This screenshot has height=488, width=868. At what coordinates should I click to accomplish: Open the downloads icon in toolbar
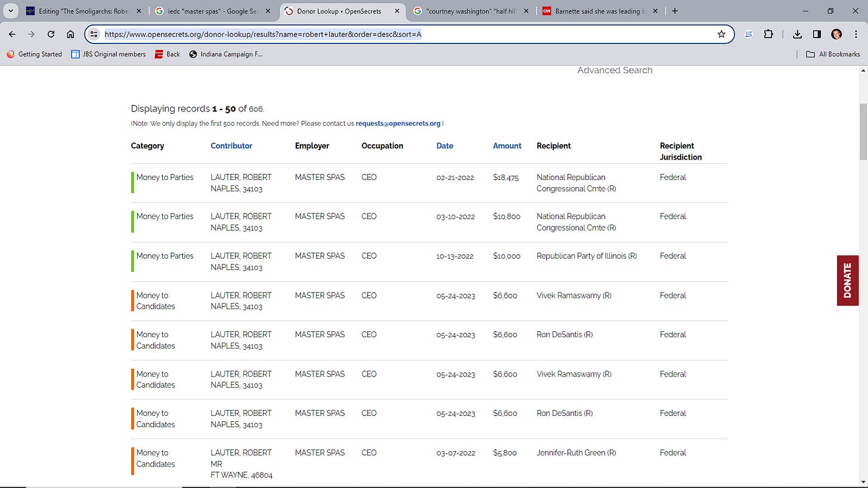798,35
